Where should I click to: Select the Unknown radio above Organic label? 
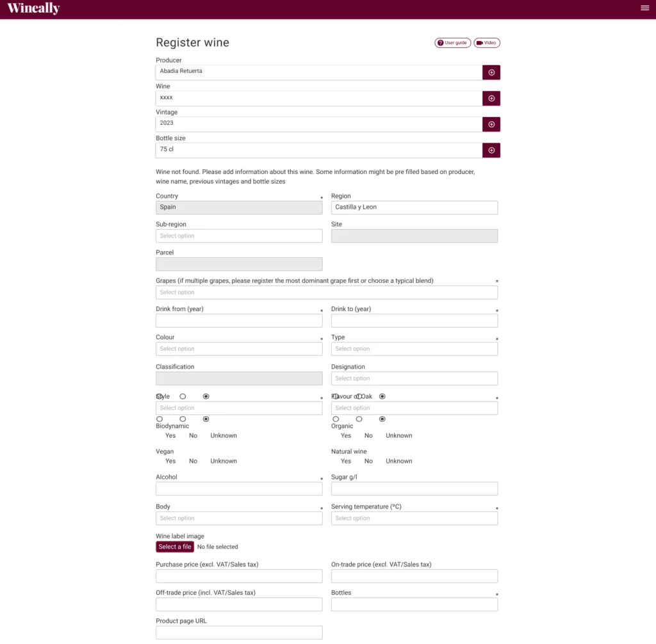(x=382, y=419)
